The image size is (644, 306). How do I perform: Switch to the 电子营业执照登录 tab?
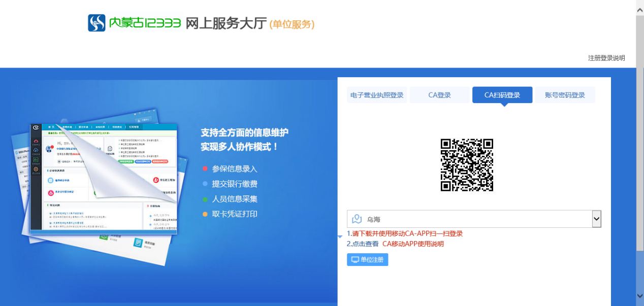[x=377, y=95]
